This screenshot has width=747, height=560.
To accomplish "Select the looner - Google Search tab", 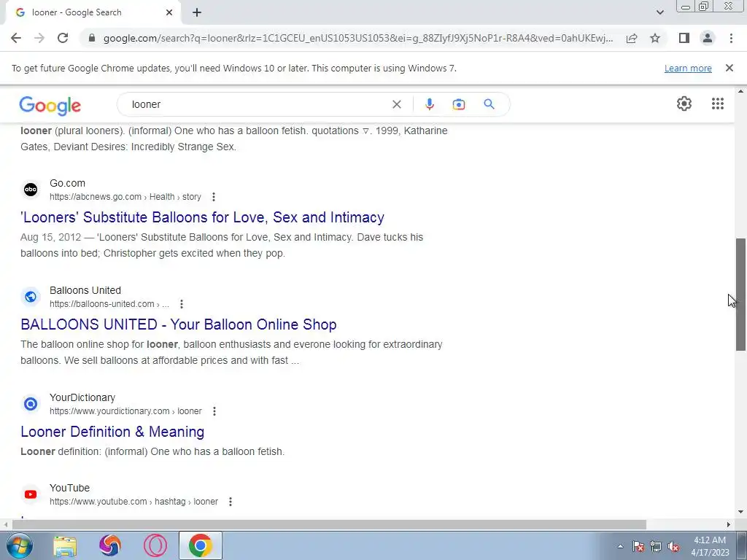I will pos(93,12).
